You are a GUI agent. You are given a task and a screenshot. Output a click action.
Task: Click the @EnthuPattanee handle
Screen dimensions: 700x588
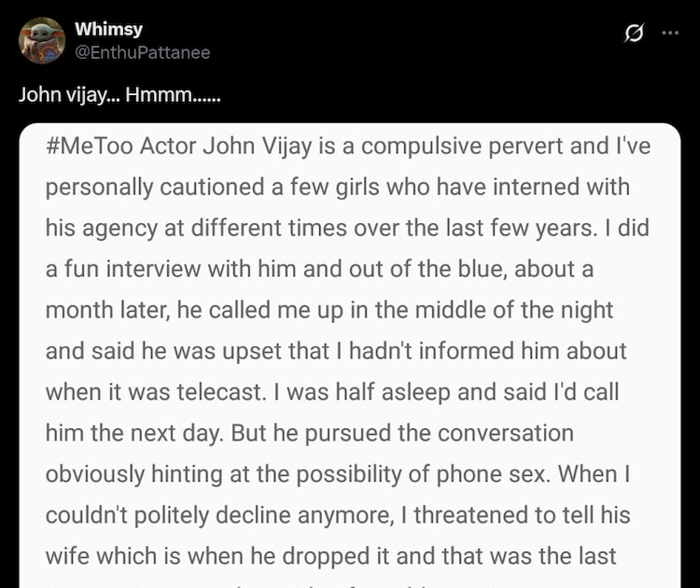point(142,52)
